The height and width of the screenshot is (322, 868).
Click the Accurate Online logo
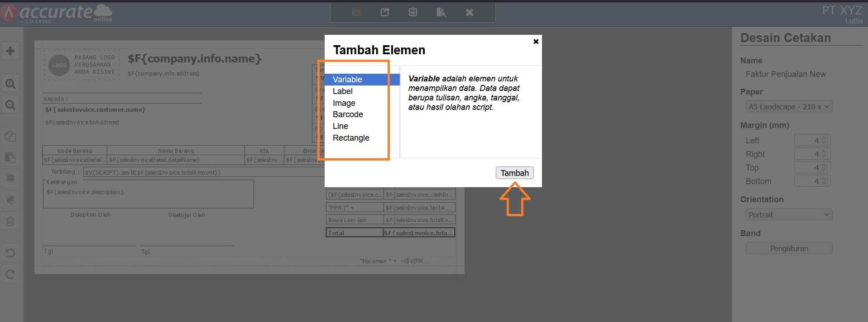pyautogui.click(x=57, y=13)
